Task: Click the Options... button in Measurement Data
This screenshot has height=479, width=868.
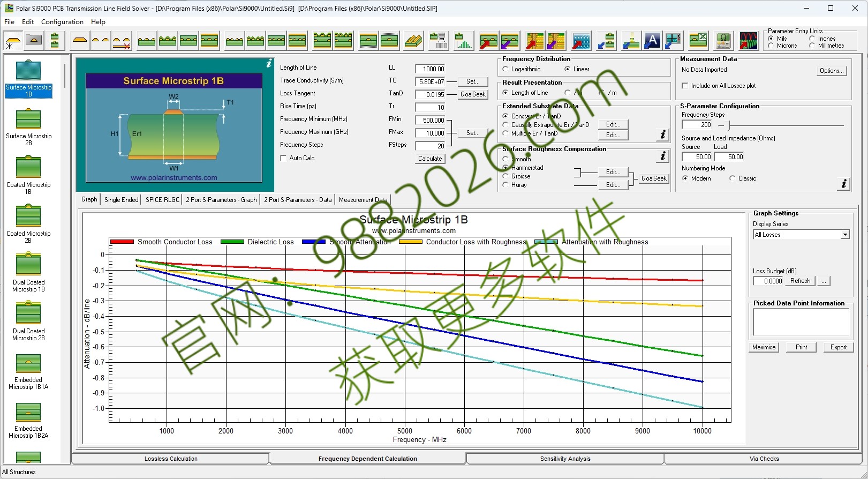Action: tap(832, 71)
